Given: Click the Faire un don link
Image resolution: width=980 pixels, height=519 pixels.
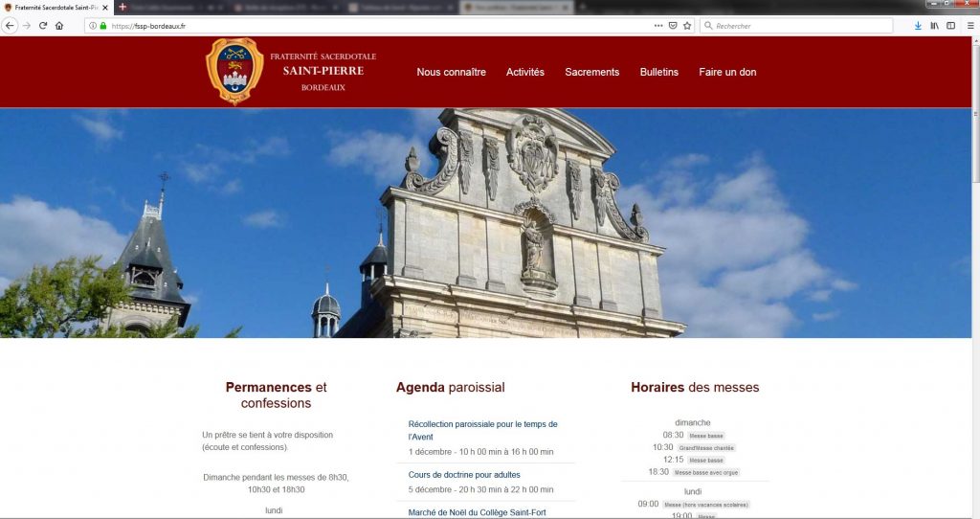Looking at the screenshot, I should click(x=727, y=72).
